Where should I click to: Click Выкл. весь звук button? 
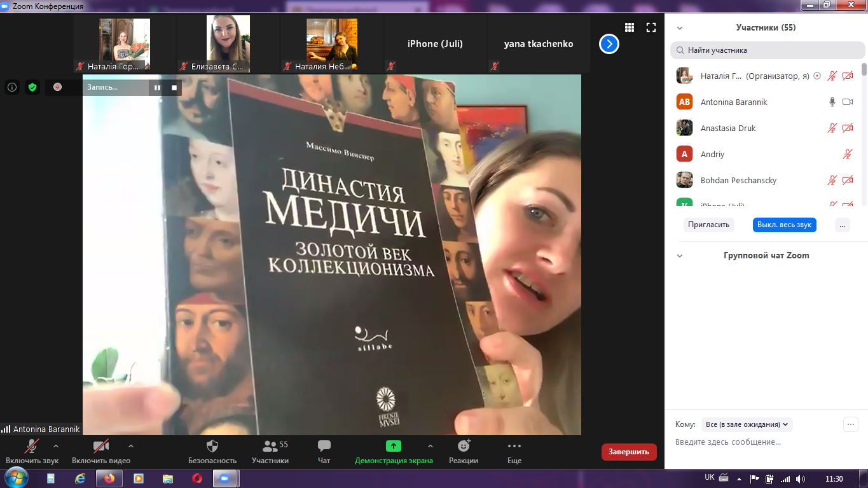click(785, 225)
